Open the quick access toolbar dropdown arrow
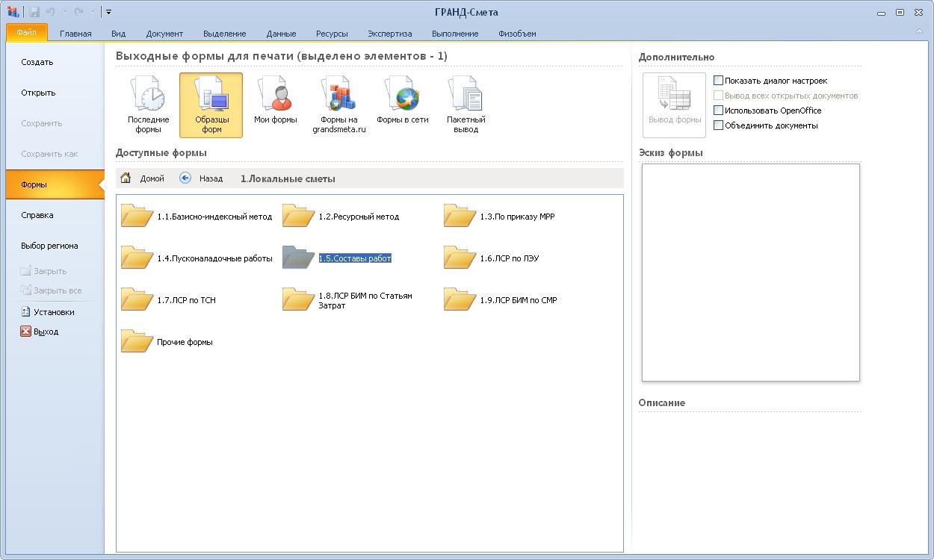This screenshot has height=560, width=934. [x=108, y=12]
